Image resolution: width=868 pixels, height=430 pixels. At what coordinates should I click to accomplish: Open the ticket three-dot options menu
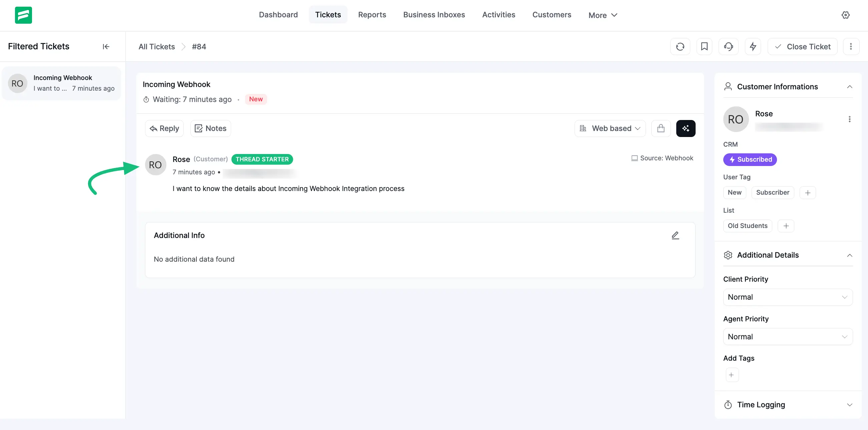pos(851,46)
